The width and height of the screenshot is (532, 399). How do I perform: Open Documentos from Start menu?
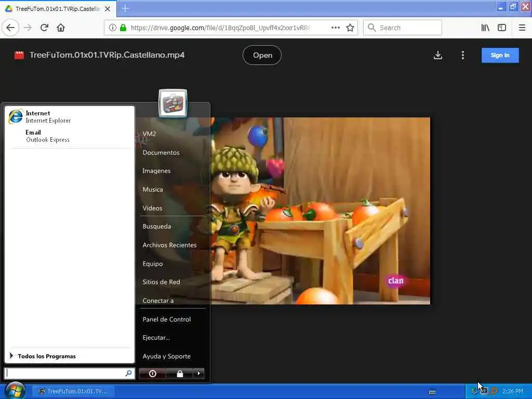click(161, 152)
